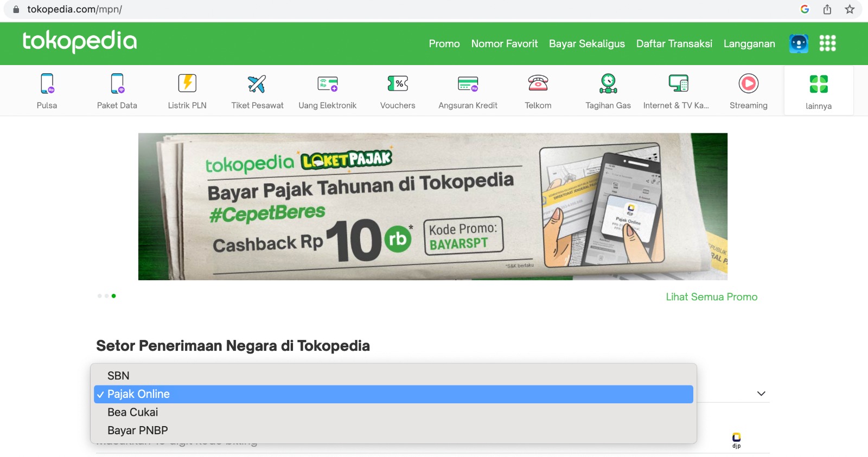Open the Langganan header link
Screen dimensions: 868x457
pos(749,43)
